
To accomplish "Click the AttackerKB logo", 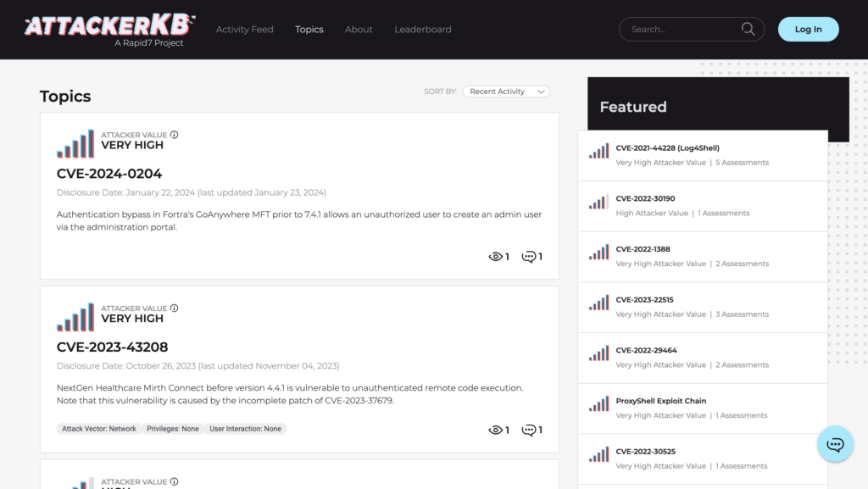I will tap(109, 25).
